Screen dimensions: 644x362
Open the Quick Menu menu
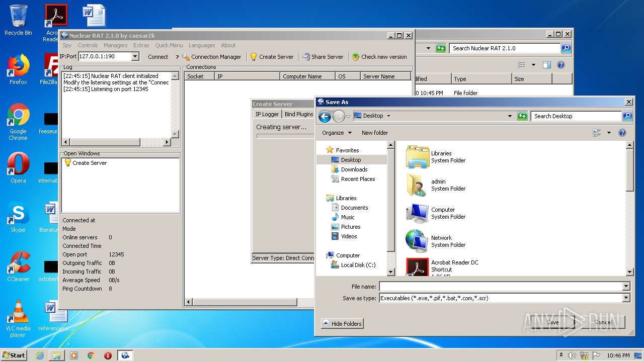tap(169, 45)
